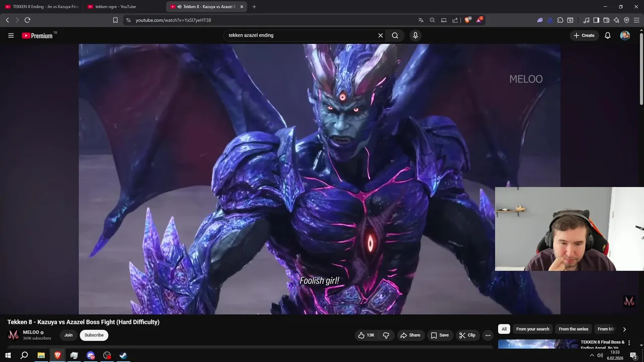Open Windows taskbar search
644x362 pixels.
pyautogui.click(x=24, y=355)
